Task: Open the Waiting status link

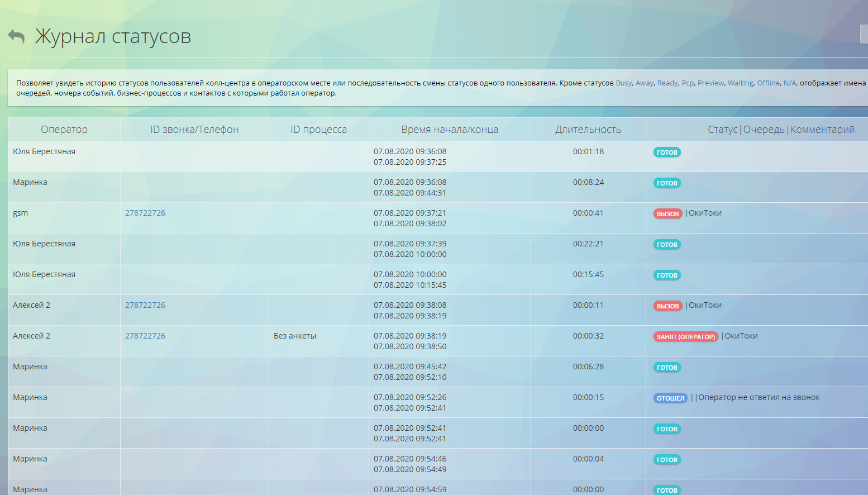Action: click(x=740, y=83)
